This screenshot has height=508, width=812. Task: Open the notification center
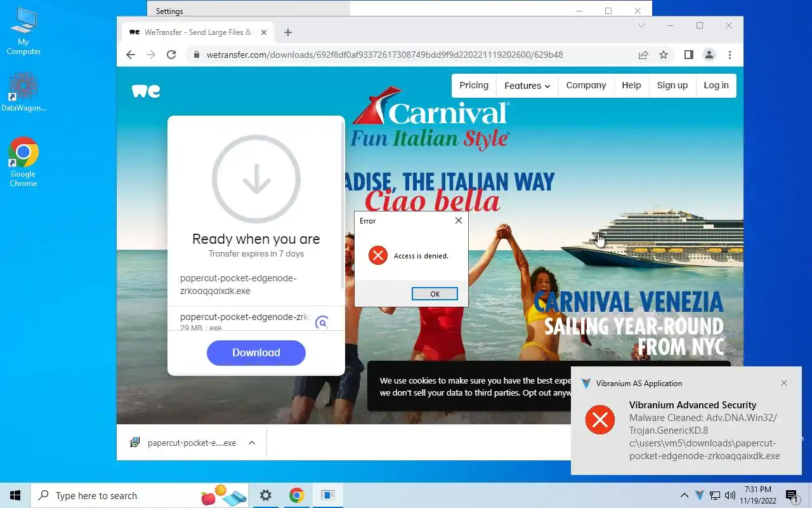tap(792, 495)
